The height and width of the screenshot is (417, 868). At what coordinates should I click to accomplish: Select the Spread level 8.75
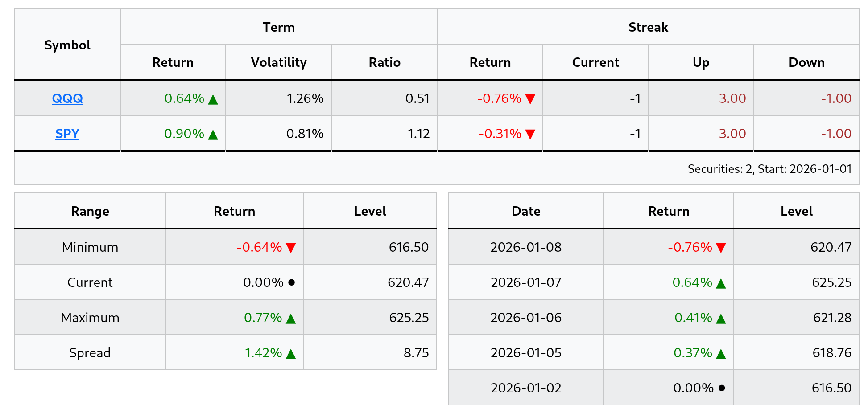(416, 352)
